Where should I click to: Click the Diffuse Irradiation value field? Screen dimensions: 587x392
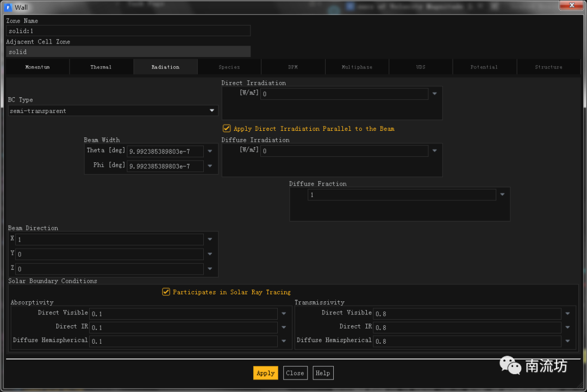[x=345, y=151]
